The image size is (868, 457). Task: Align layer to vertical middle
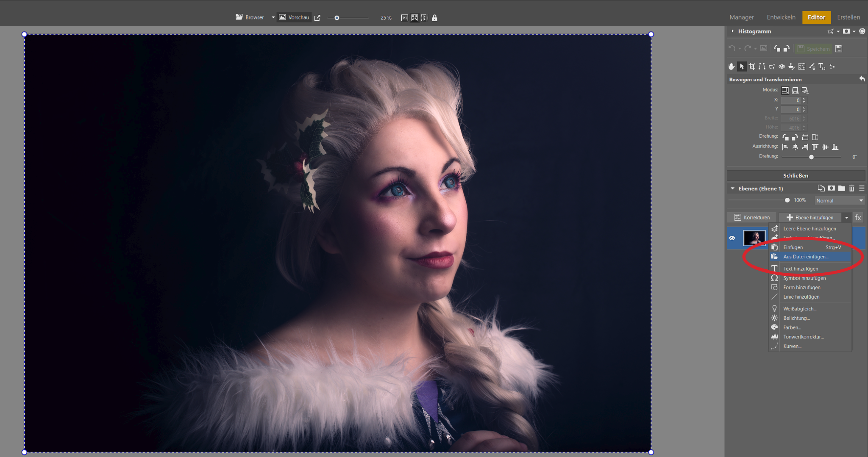825,147
